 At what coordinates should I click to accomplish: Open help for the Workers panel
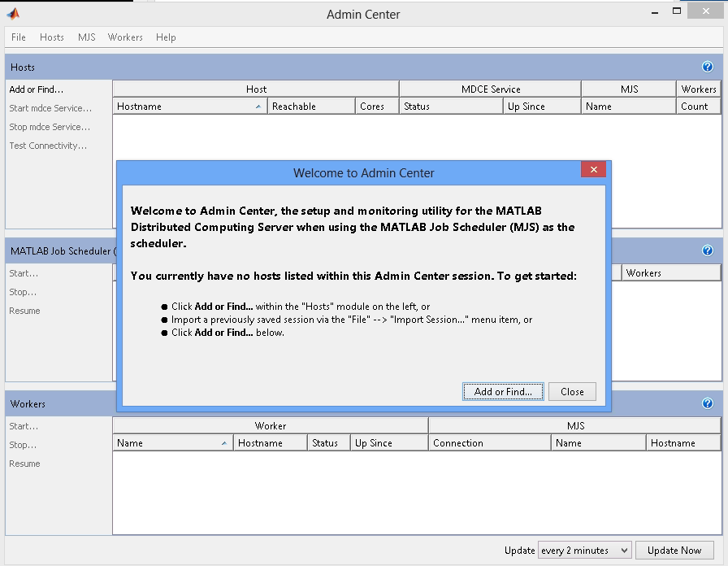pos(708,403)
